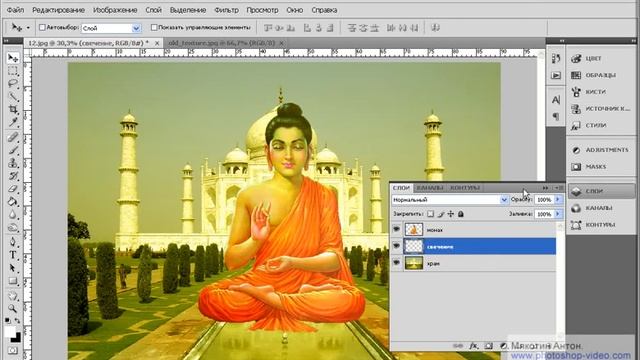Image resolution: width=640 pixels, height=360 pixels.
Task: Select the Rectangular Marquee tool
Action: tap(13, 71)
